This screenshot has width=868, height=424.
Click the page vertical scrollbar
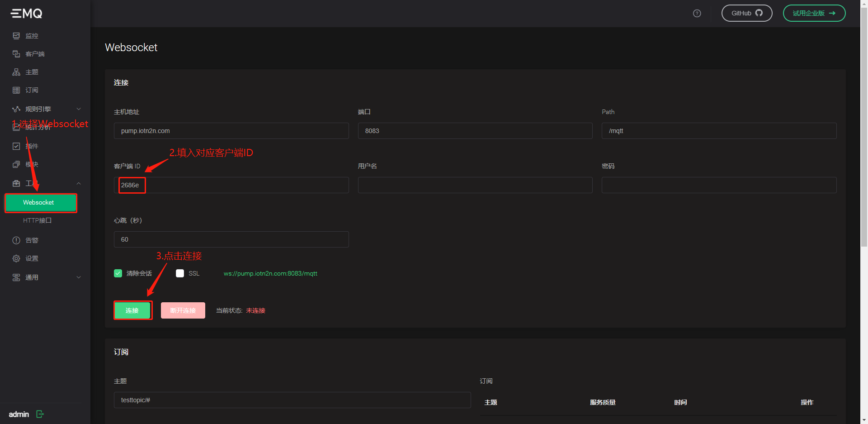tap(864, 136)
